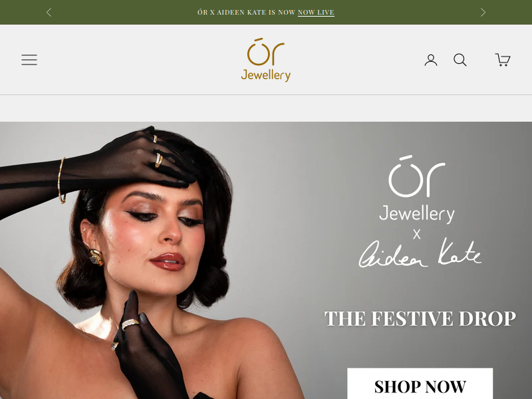Click the ÓR X AIDEEN KATE announcement text
Viewport: 532px width, 399px height.
[246, 13]
